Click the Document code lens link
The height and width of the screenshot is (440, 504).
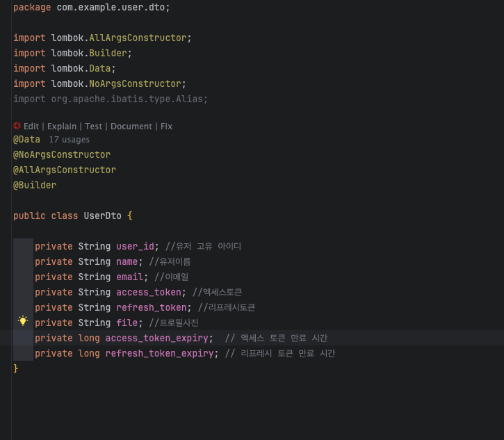[x=131, y=127]
